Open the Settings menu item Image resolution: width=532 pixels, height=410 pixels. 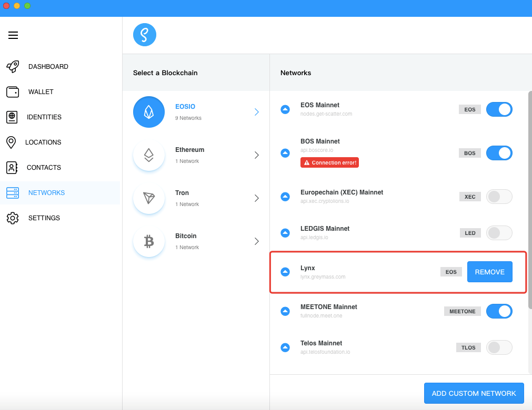coord(59,218)
